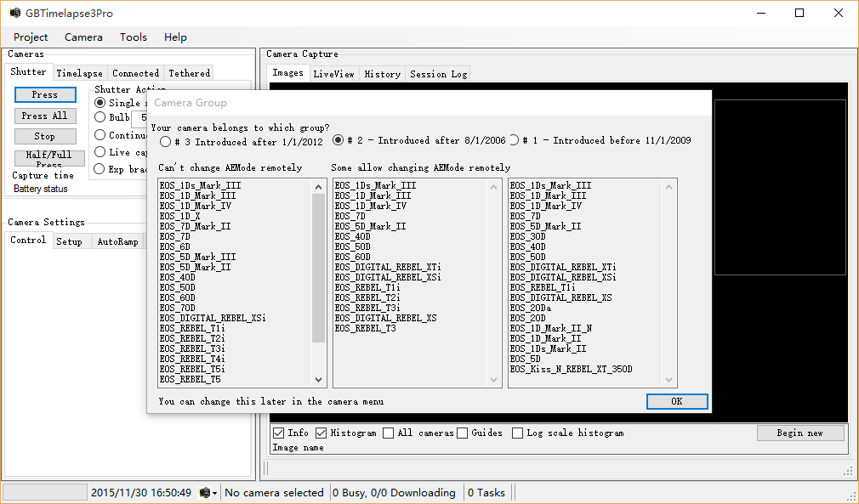Click EOS_1D_X in group 3 list
Viewport: 859px width, 504px height.
click(x=180, y=216)
